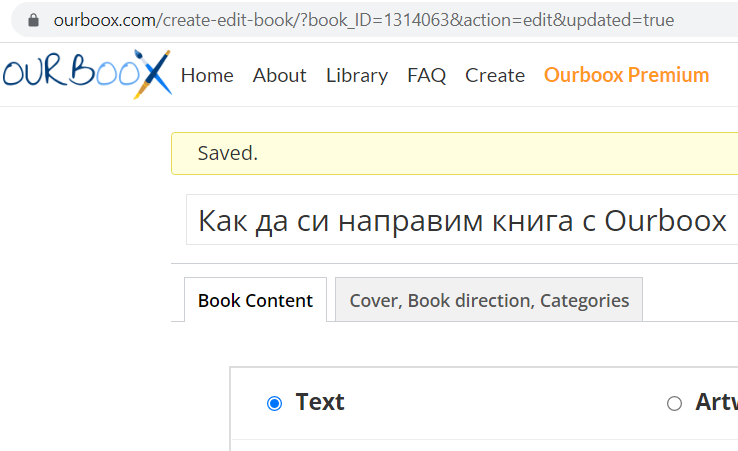Go to the Home page link
This screenshot has height=451, width=738.
207,75
